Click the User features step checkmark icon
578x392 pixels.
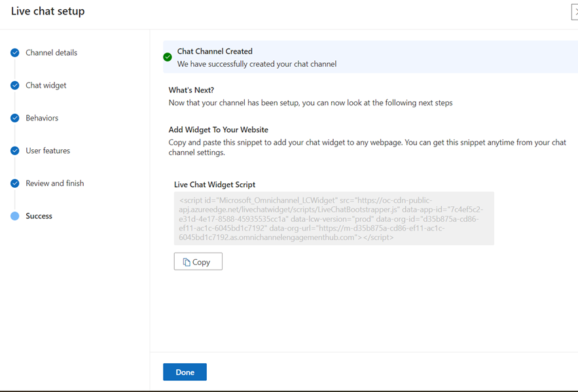(15, 151)
